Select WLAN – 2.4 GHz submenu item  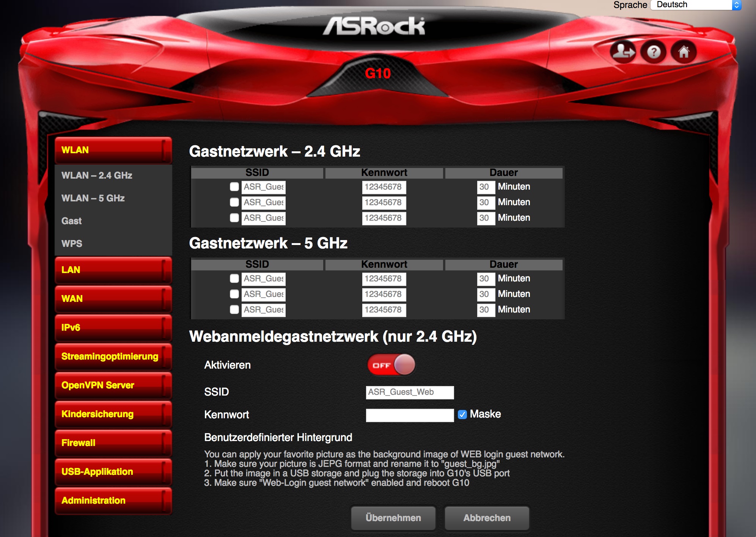pos(97,176)
